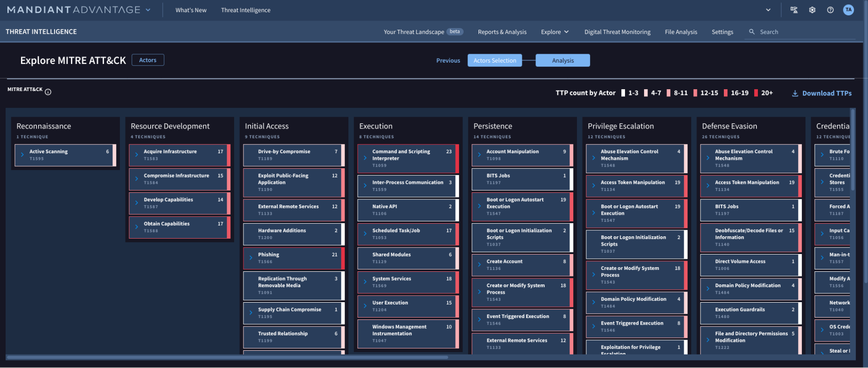The width and height of the screenshot is (868, 368).
Task: Open the settings gear icon in header
Action: pos(812,10)
